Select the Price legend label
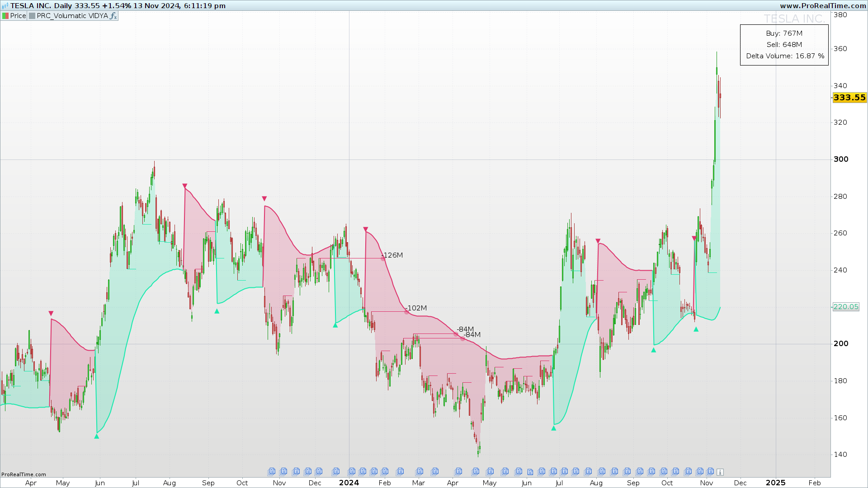The width and height of the screenshot is (868, 488). coord(18,16)
